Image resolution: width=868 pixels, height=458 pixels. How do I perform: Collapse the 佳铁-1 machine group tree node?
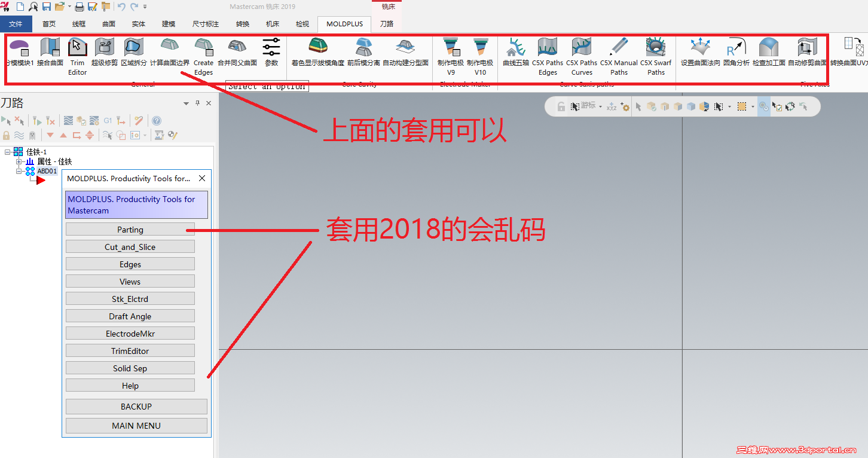pos(8,152)
